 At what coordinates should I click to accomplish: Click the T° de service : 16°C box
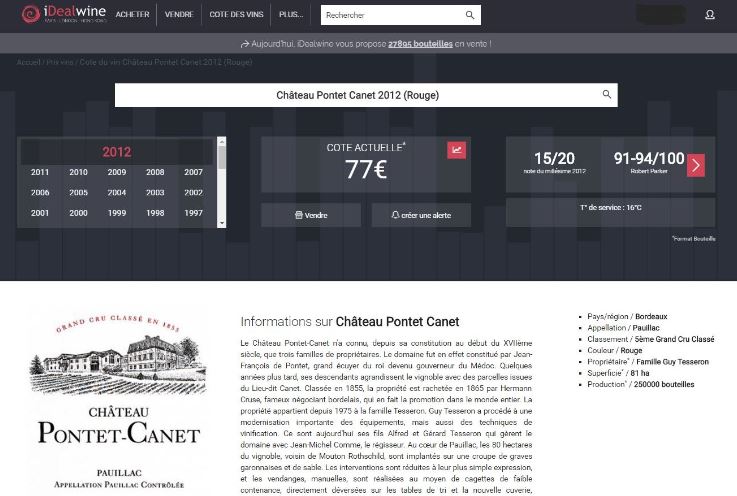(x=611, y=212)
